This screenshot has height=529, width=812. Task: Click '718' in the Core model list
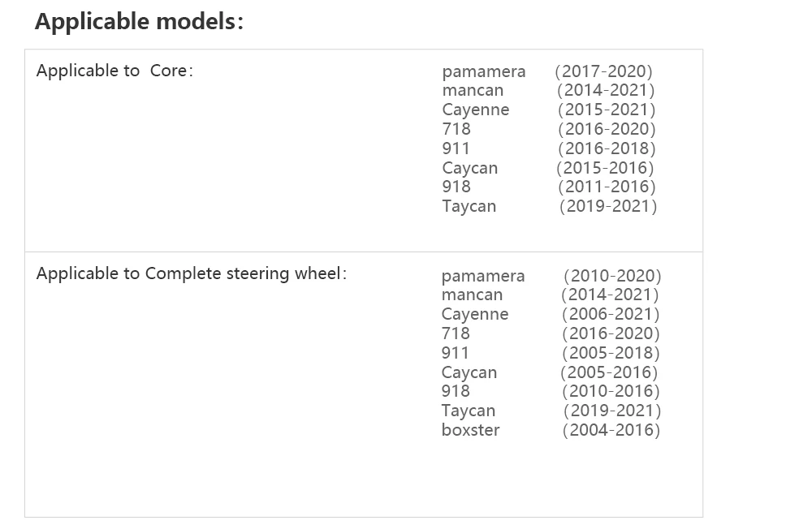(456, 129)
